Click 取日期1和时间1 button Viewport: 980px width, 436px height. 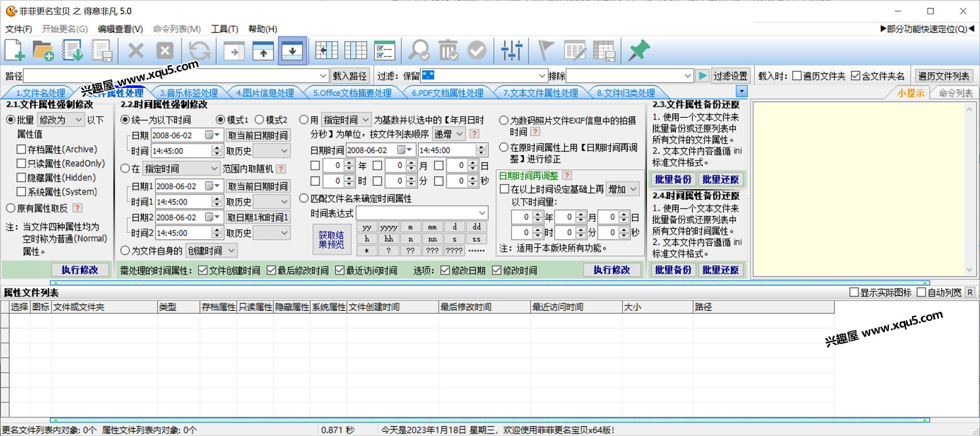[x=258, y=217]
